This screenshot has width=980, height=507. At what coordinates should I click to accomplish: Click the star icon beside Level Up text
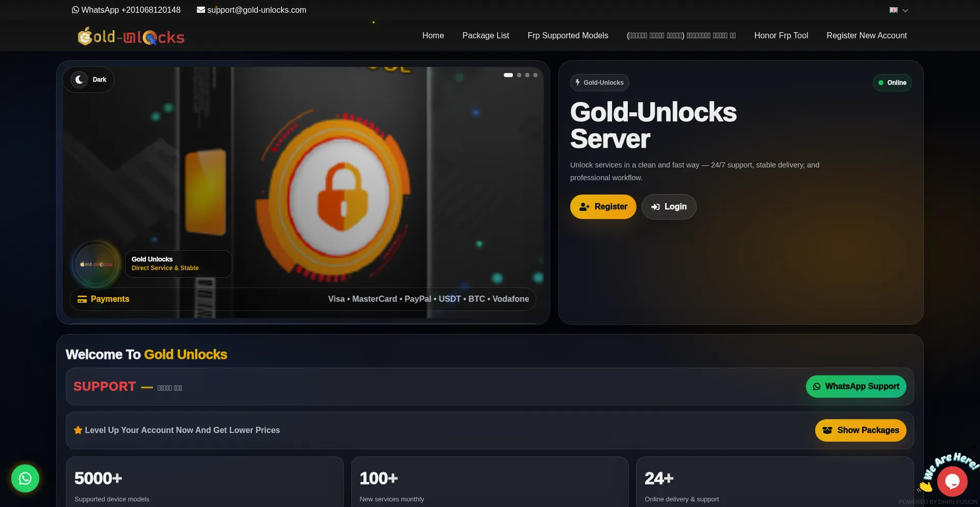click(78, 430)
